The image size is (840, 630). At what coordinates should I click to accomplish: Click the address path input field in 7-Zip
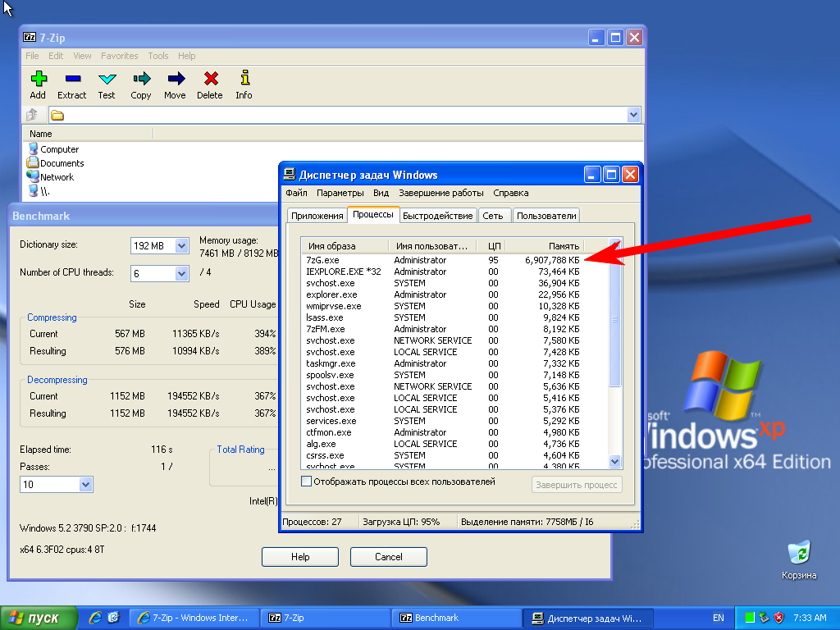click(345, 115)
